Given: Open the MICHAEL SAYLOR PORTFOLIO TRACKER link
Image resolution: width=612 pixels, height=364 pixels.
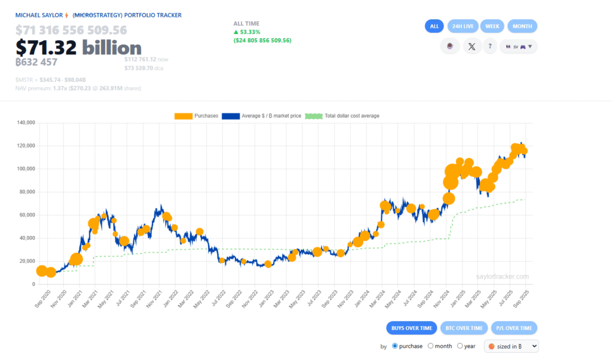Looking at the screenshot, I should 99,15.
